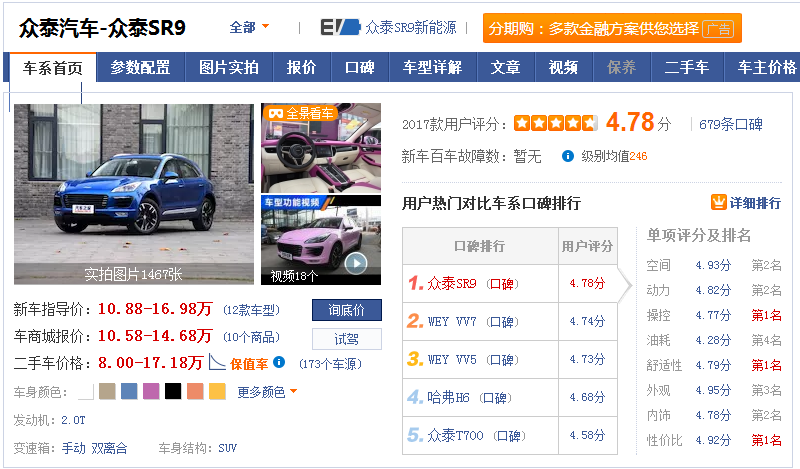800x469 pixels.
Task: Open 哈弗H6 ranking entry
Action: tap(448, 397)
